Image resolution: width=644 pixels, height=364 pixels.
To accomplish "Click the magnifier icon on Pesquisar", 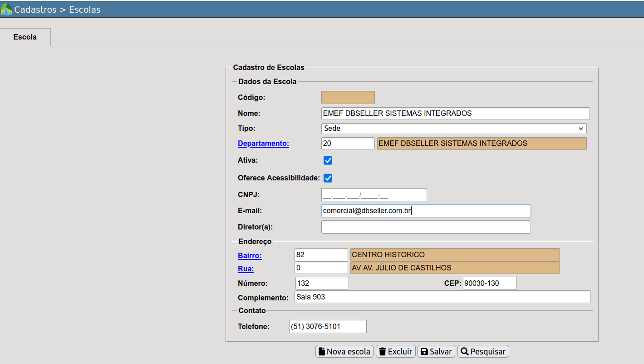I will pos(464,351).
